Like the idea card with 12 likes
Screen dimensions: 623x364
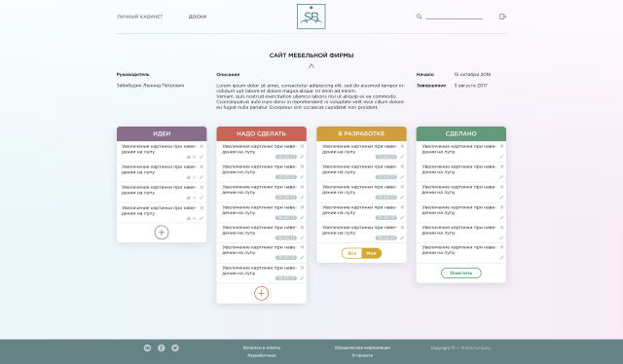tap(189, 157)
